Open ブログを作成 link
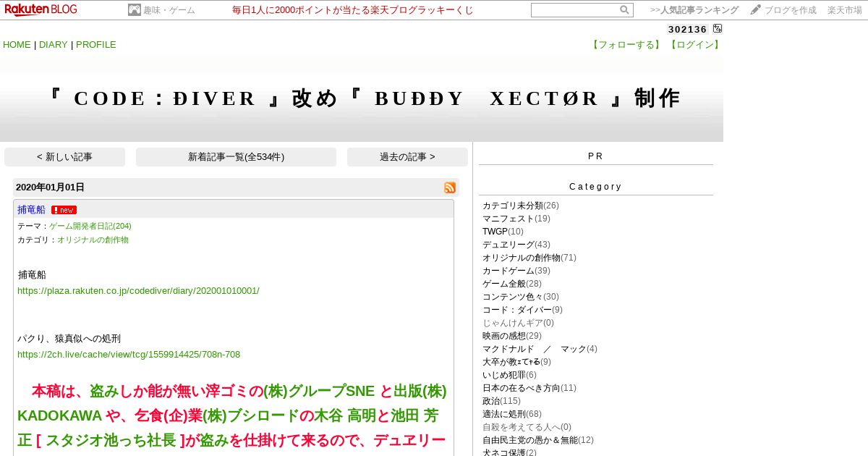Viewport: 868px width, 456px height. click(791, 10)
